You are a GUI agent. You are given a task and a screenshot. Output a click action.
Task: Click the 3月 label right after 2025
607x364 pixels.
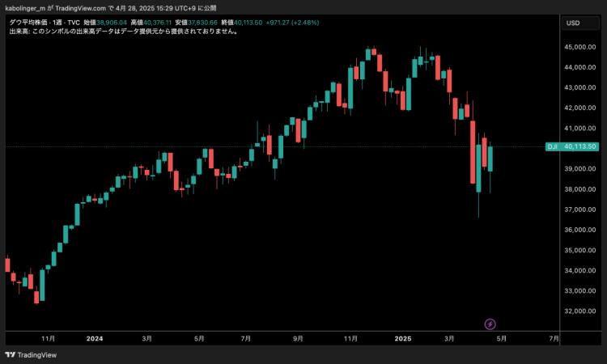pyautogui.click(x=449, y=338)
